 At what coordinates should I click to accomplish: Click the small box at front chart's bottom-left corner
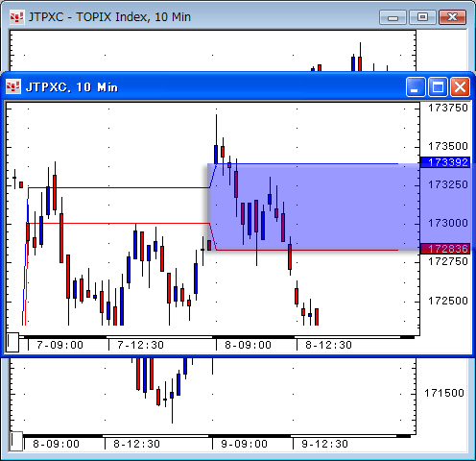point(12,342)
